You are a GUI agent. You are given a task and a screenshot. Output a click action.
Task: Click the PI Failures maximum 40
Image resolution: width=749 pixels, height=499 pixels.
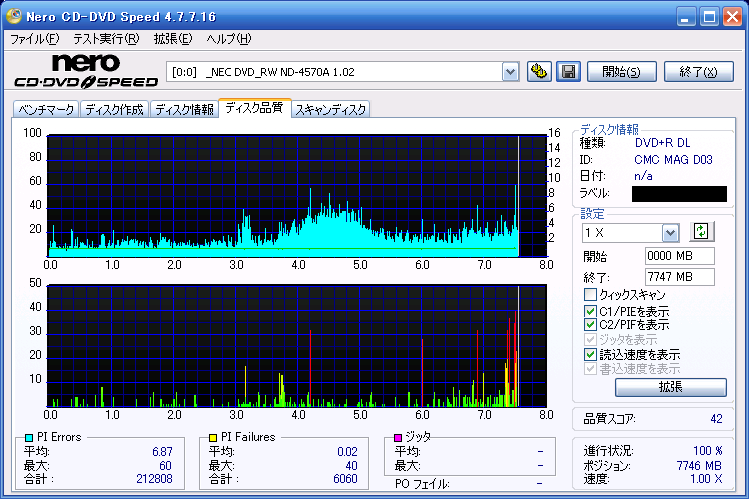point(351,466)
